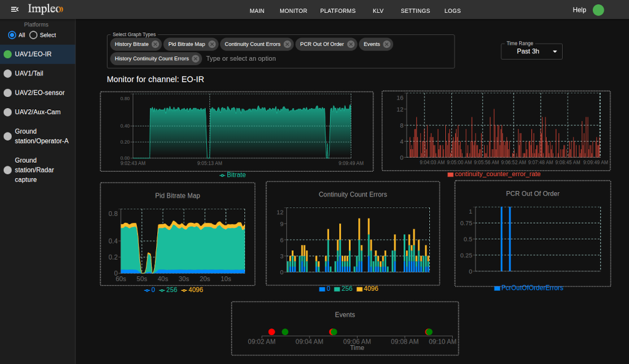
Task: Click the 'Monitor for channel: EO-IR' heading
Action: point(155,79)
